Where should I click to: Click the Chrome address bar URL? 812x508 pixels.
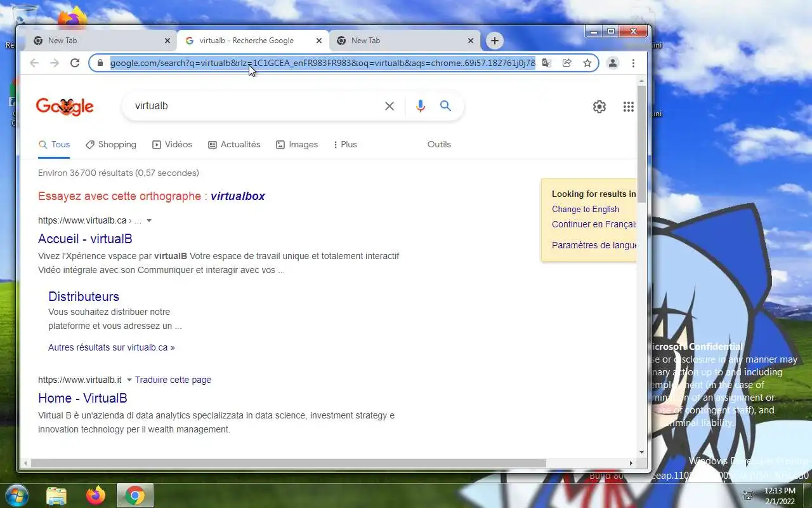point(323,63)
